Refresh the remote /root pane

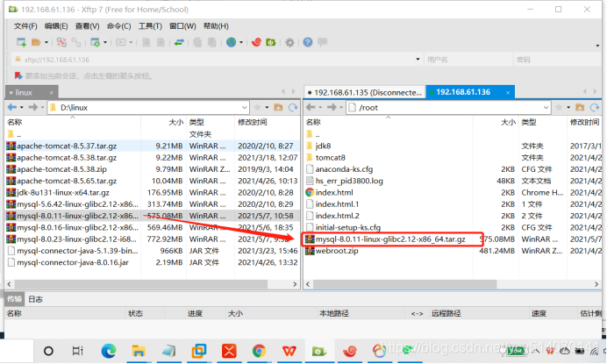(594, 107)
